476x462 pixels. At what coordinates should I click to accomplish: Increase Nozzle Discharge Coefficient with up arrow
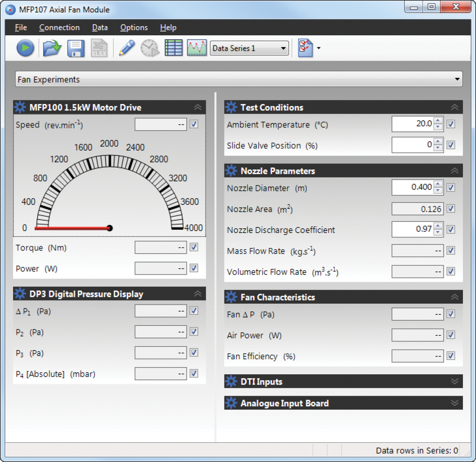(x=438, y=226)
